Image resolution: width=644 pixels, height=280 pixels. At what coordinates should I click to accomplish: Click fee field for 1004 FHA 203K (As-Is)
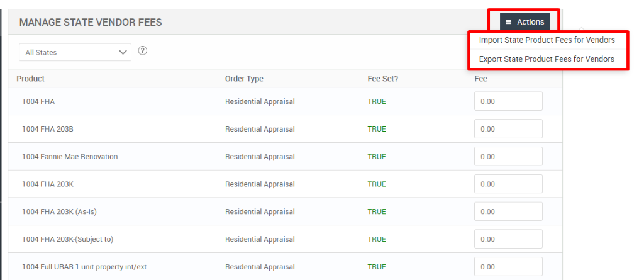point(508,211)
